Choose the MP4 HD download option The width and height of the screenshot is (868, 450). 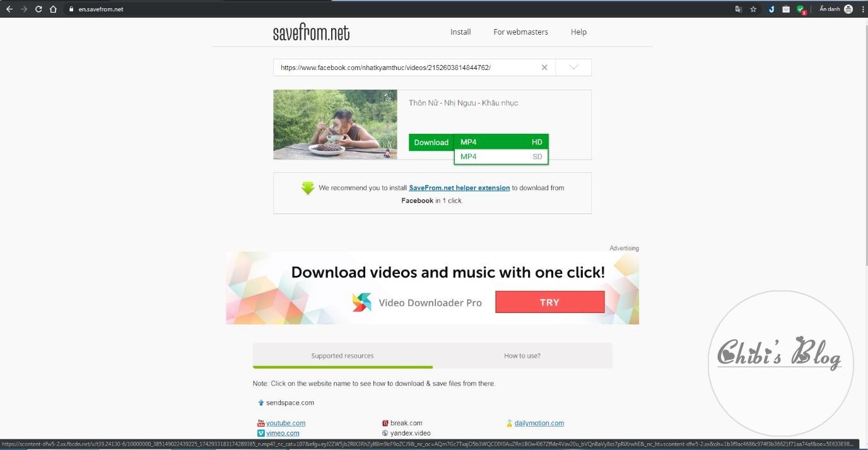(501, 142)
